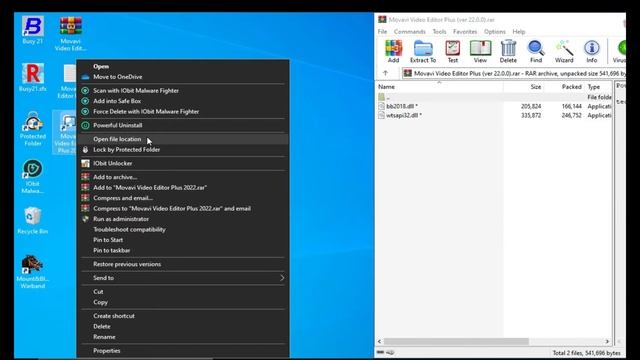
Task: Choose Delete in the context menu
Action: [183, 327]
